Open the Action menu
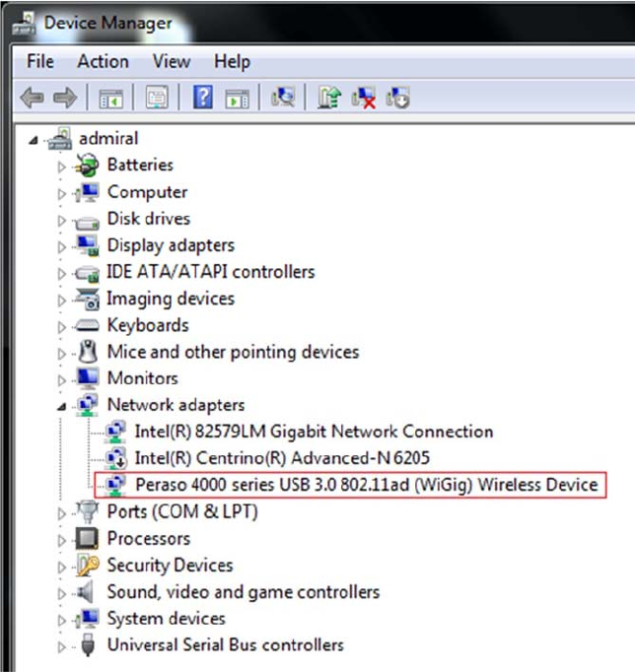Image resolution: width=635 pixels, height=672 pixels. 103,61
